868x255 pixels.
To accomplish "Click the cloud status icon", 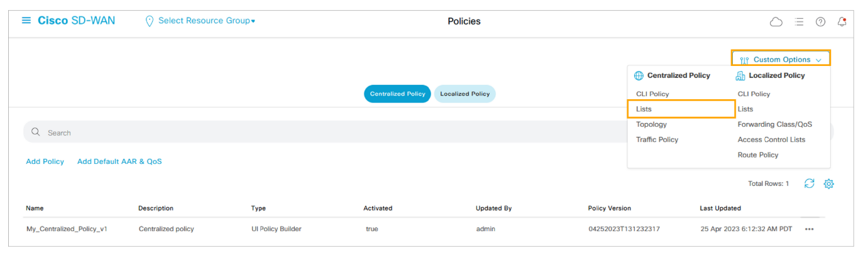I will pos(776,22).
